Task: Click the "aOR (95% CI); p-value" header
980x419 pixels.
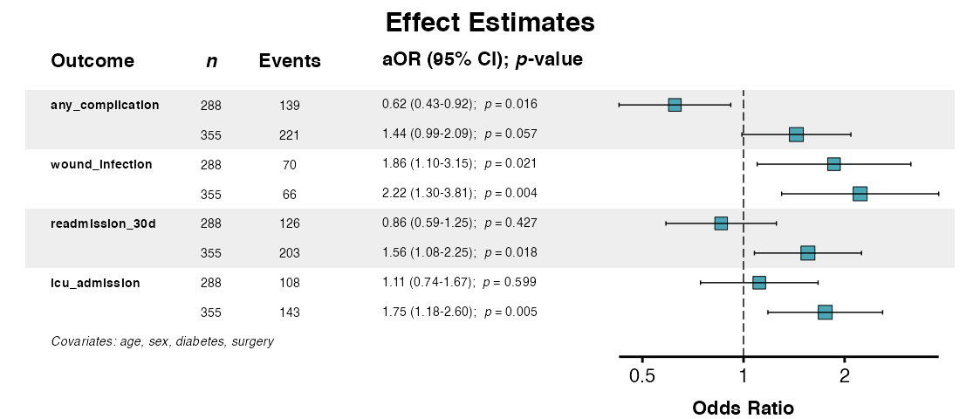Action: pos(483,60)
